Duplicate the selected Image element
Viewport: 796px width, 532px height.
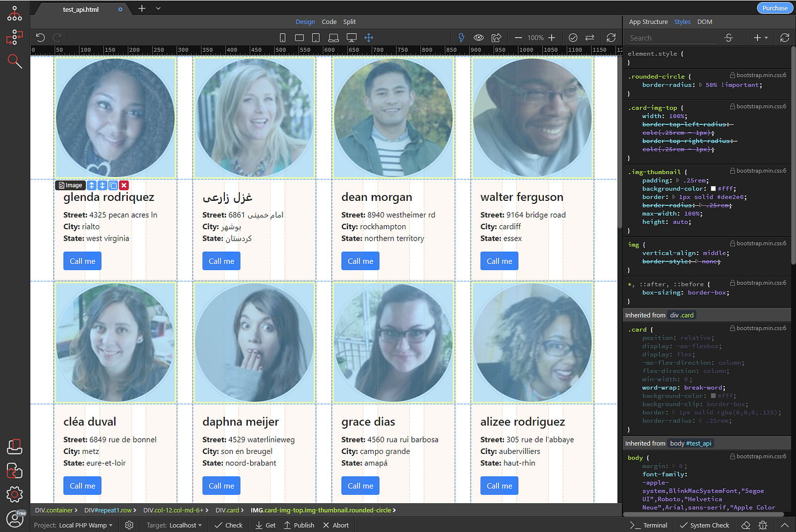[x=113, y=185]
